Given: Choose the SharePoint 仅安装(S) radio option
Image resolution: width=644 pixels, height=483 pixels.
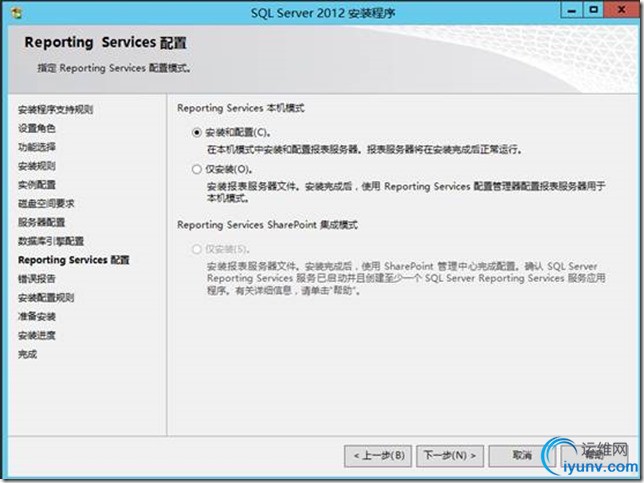Looking at the screenshot, I should coord(197,249).
